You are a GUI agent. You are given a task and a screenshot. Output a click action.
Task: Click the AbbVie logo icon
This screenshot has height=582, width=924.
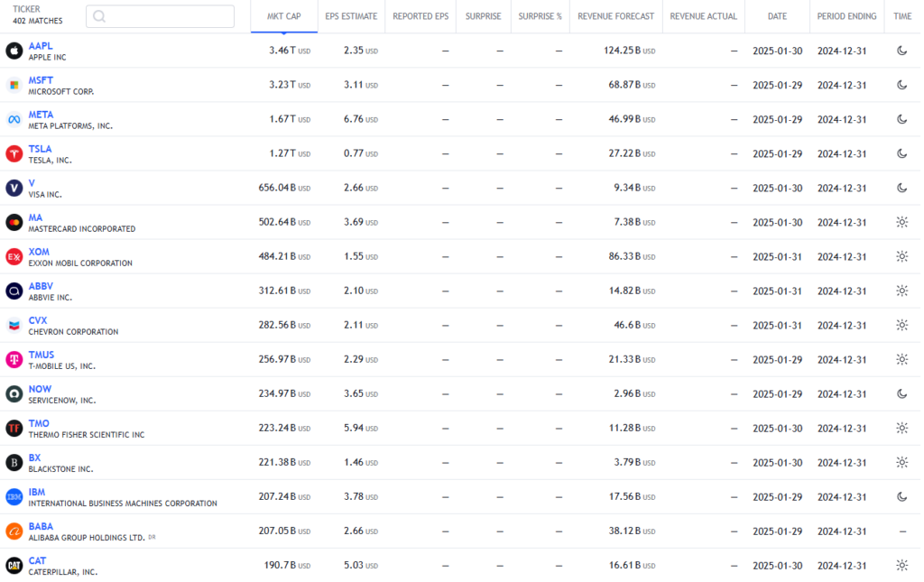click(x=14, y=291)
